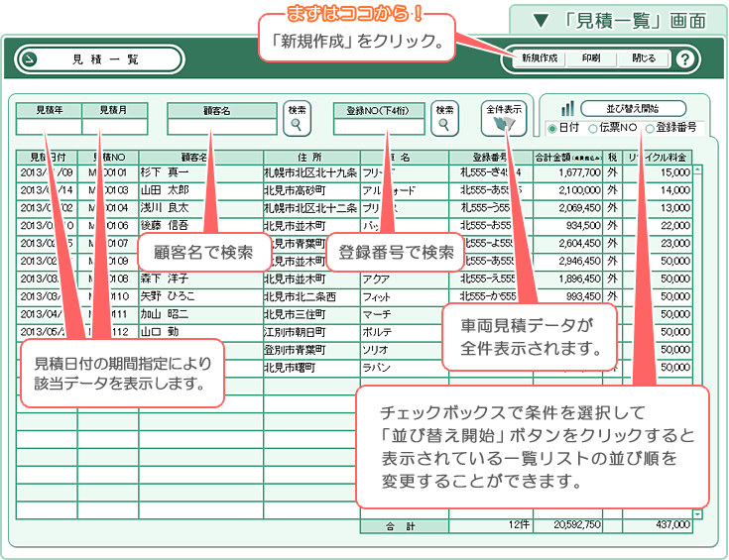The image size is (729, 560).
Task: Click address cell 江別市朝日町
Action: [x=311, y=332]
